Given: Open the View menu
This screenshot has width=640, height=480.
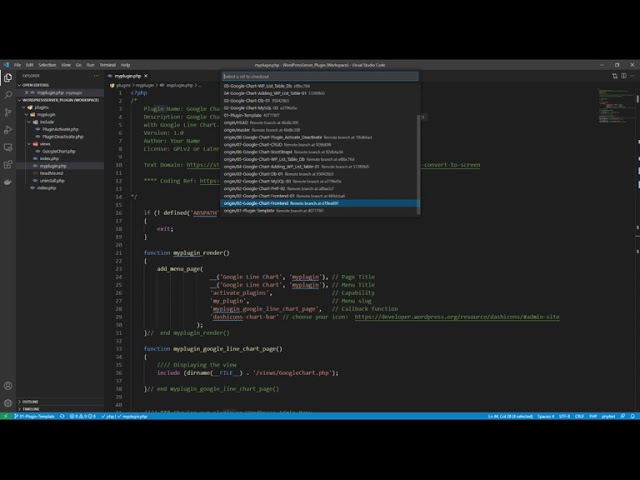Looking at the screenshot, I should pos(66,65).
